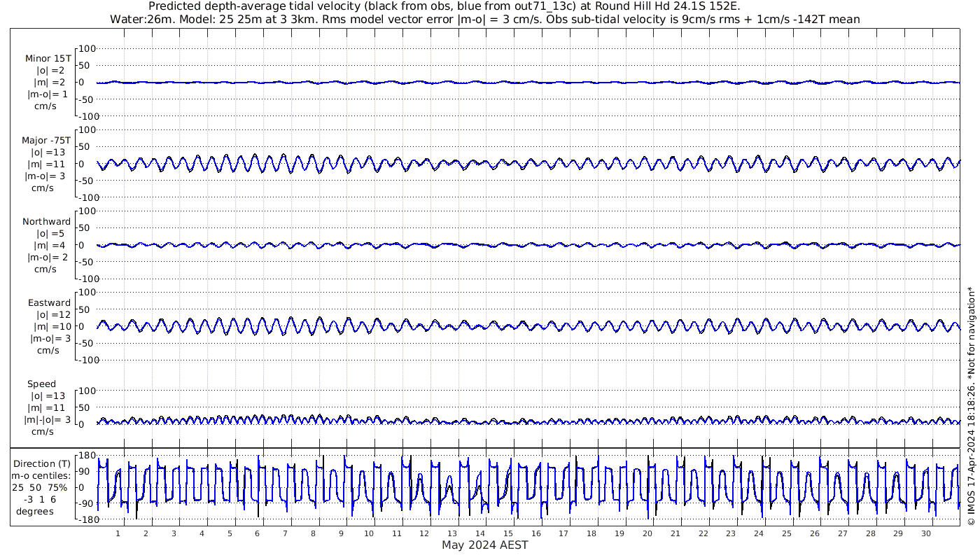Viewport: 980px width, 560px height.
Task: Click '|m|-|o|= 3' under Speed
Action: tap(48, 420)
